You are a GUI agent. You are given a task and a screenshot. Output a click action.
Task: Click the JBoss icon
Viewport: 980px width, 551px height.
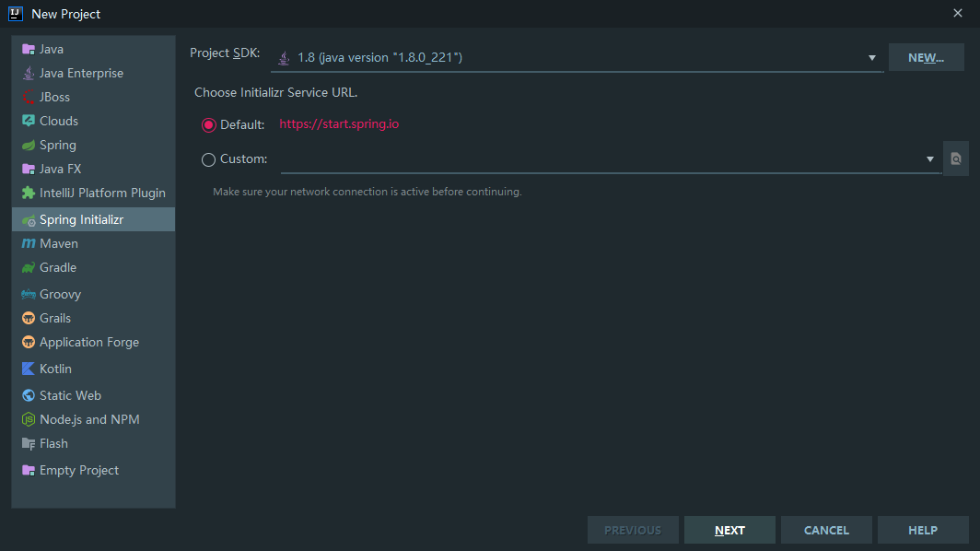coord(29,97)
